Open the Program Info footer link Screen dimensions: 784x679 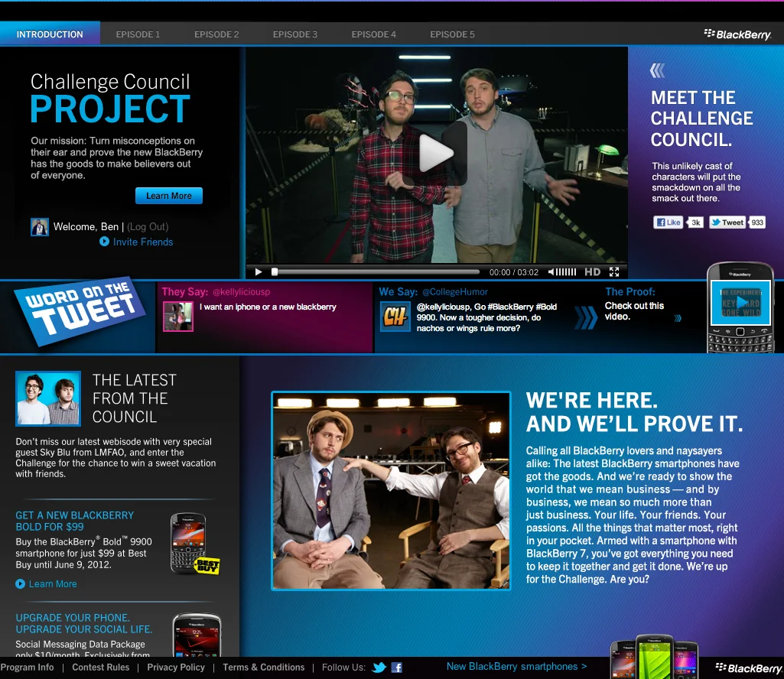[x=27, y=668]
